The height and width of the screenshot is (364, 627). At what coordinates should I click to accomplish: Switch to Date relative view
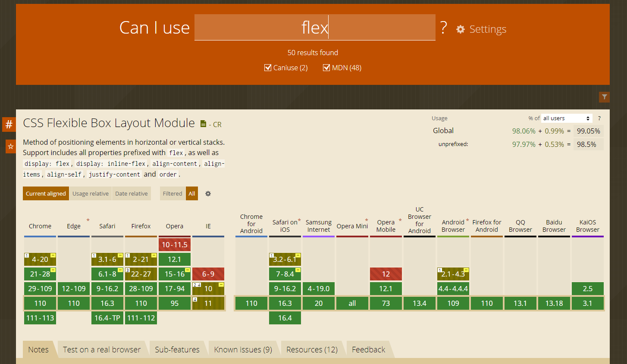pyautogui.click(x=132, y=193)
